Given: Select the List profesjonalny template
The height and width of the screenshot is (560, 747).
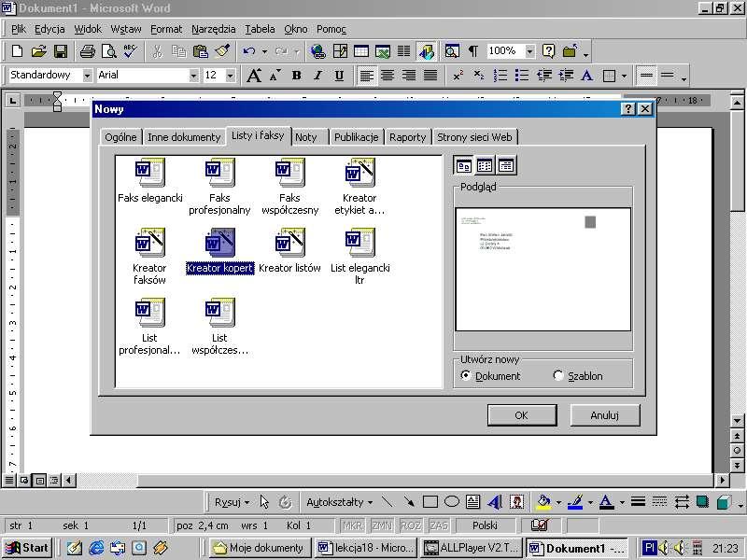Looking at the screenshot, I should coord(149,327).
